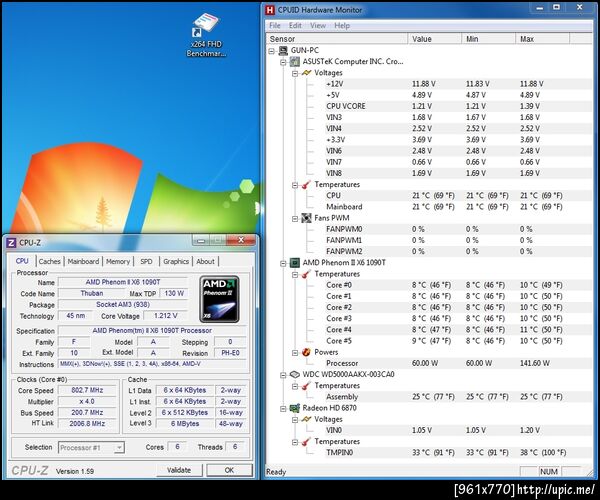Open the View menu in Hardware Monitor

(x=318, y=26)
